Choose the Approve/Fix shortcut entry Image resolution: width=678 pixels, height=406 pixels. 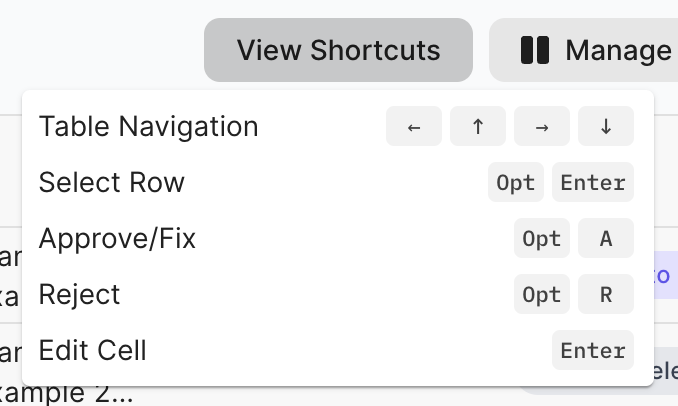pos(117,239)
